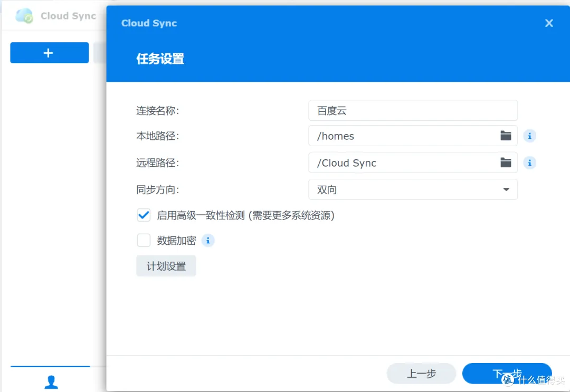Enable the 数据加密 checkbox
The image size is (570, 392).
[x=143, y=240]
